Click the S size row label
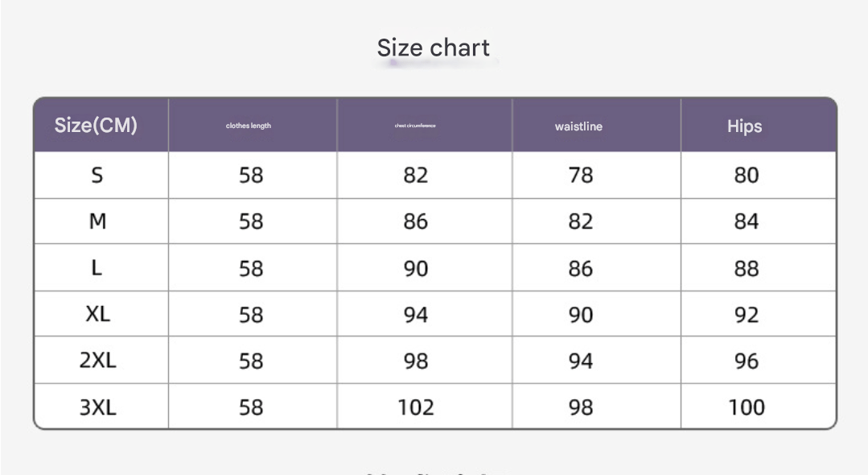 click(x=97, y=175)
